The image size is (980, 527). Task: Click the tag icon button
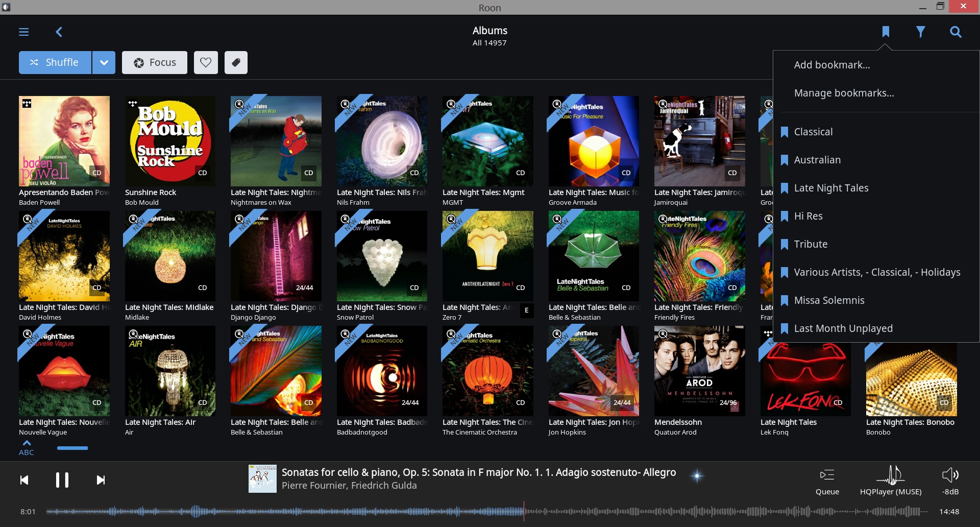[x=236, y=62]
